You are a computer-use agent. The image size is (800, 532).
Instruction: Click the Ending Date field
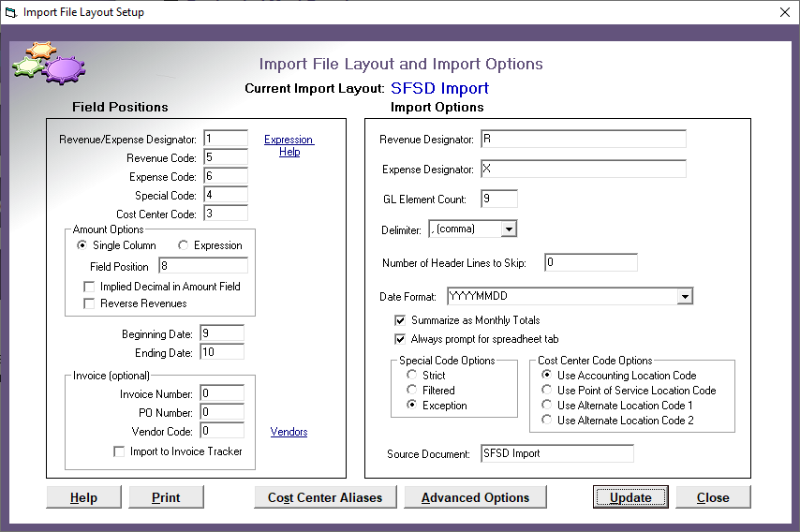(x=222, y=352)
